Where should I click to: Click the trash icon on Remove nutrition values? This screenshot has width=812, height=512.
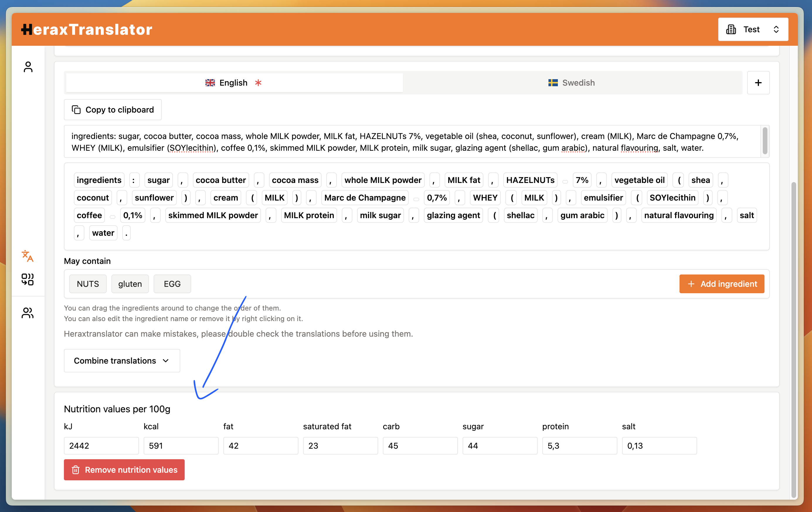coord(76,470)
